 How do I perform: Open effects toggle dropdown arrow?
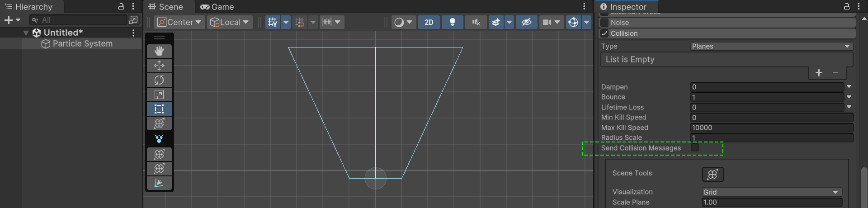[x=509, y=22]
